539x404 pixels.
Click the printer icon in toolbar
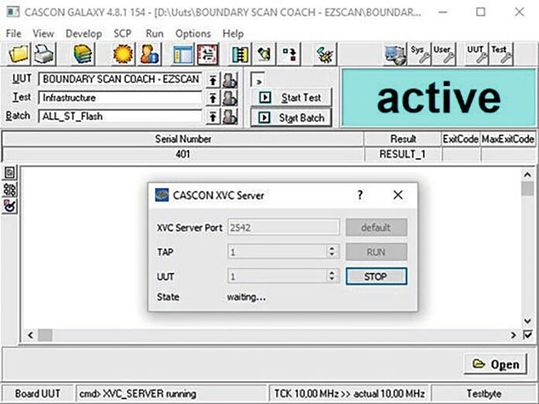tap(44, 54)
